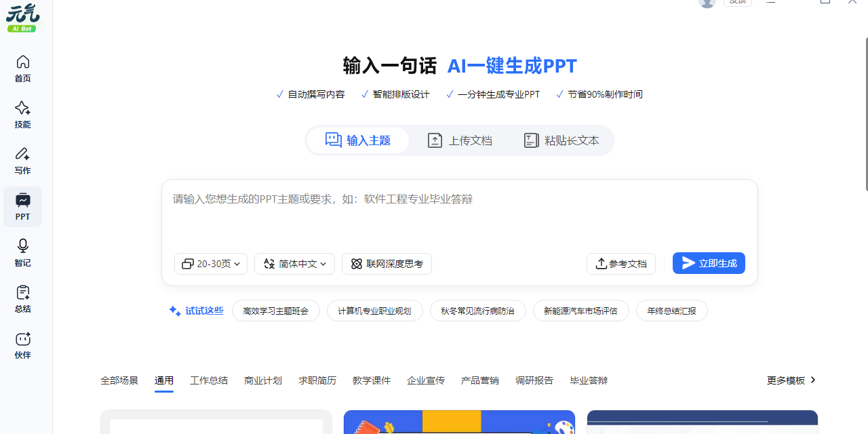This screenshot has height=434, width=868.
Task: Open the 反馈 feedback button
Action: pos(737,3)
